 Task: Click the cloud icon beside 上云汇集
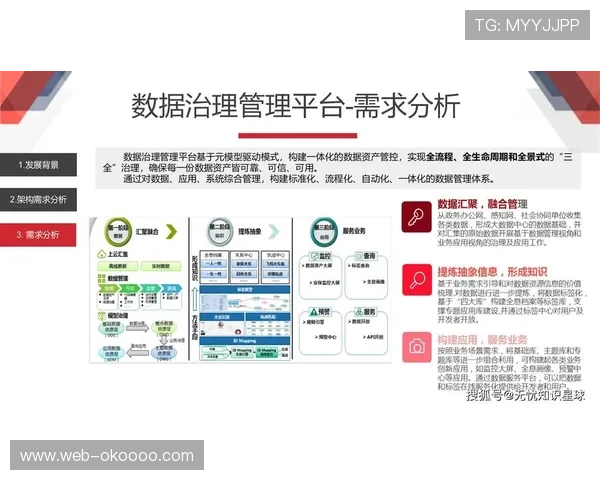[x=102, y=254]
